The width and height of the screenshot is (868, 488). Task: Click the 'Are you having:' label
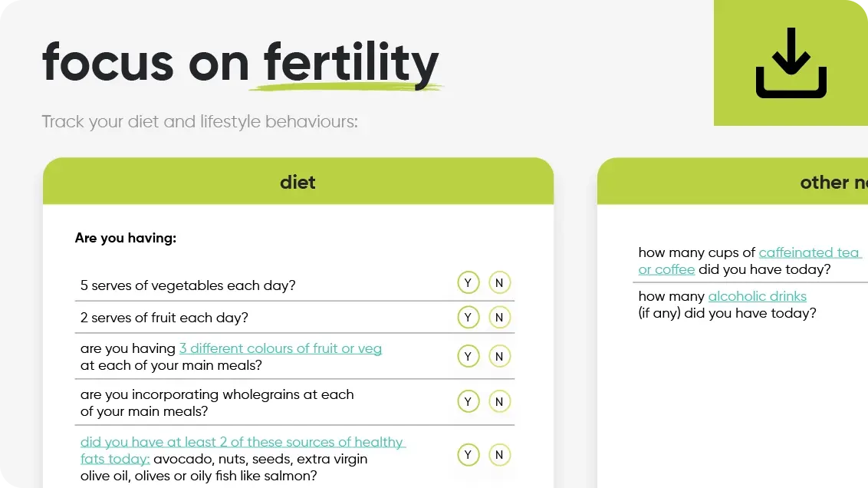point(126,238)
